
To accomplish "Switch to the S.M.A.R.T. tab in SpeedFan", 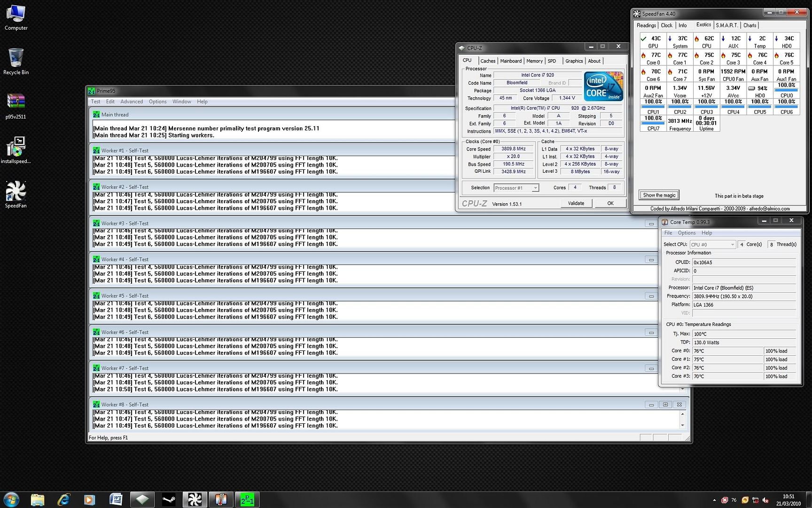I will pyautogui.click(x=727, y=25).
